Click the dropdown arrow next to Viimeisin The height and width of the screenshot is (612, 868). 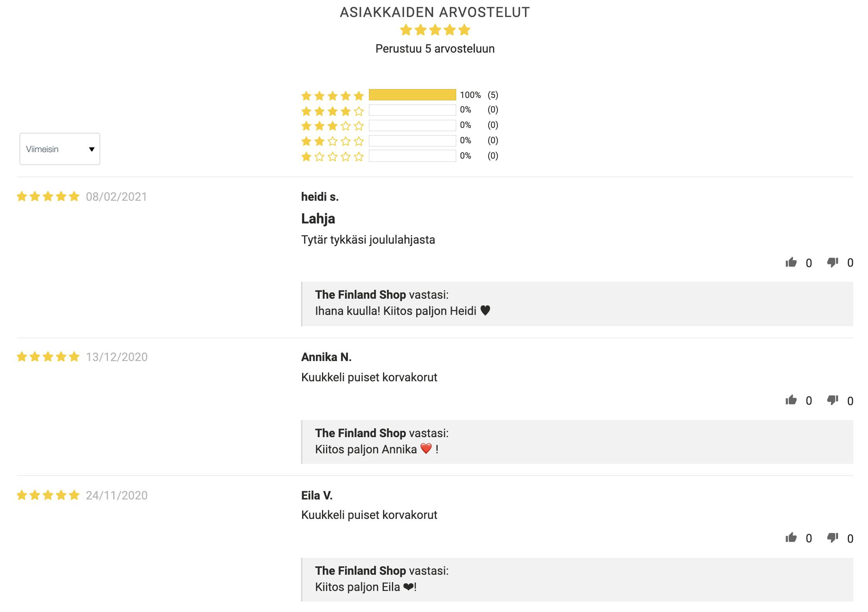[92, 149]
